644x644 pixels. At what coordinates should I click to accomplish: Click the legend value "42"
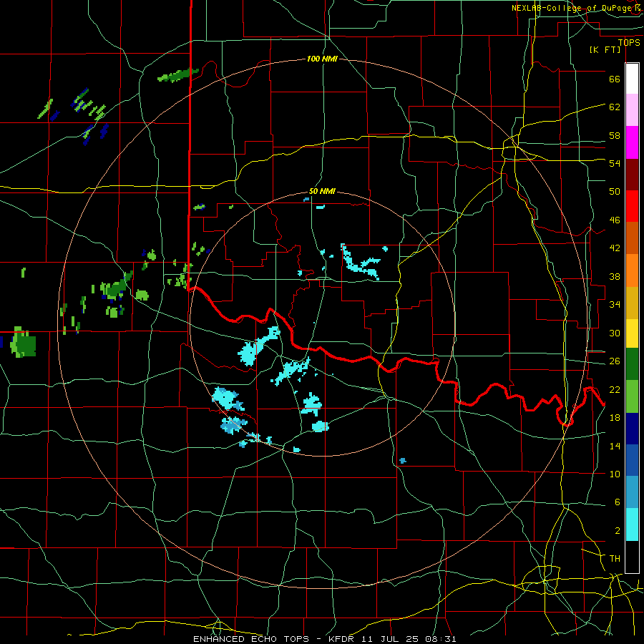point(615,248)
